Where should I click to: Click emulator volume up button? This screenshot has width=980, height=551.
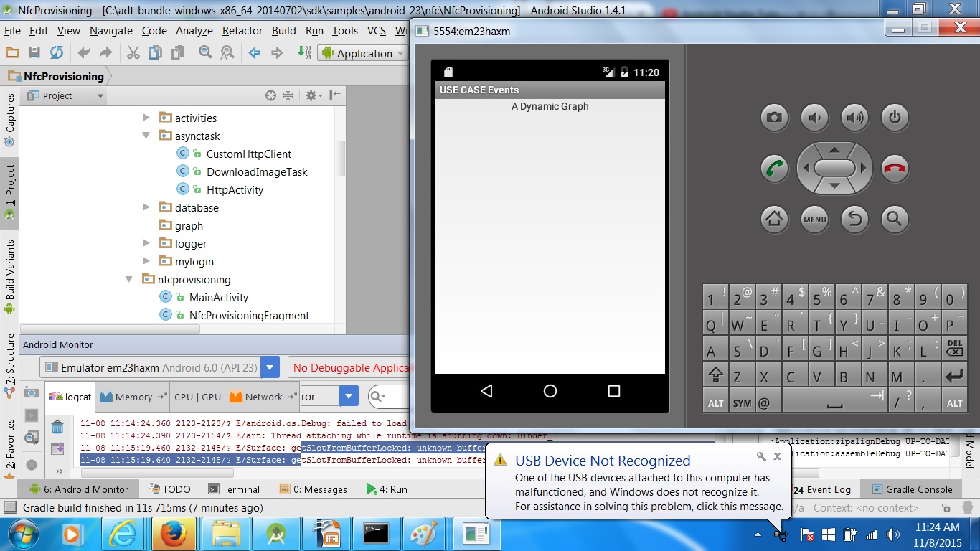tap(854, 118)
